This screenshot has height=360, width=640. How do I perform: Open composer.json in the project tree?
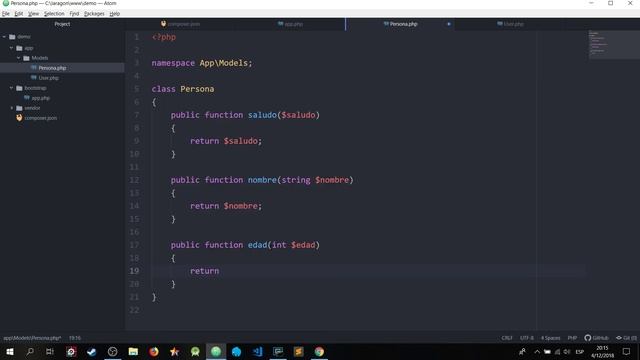40,118
